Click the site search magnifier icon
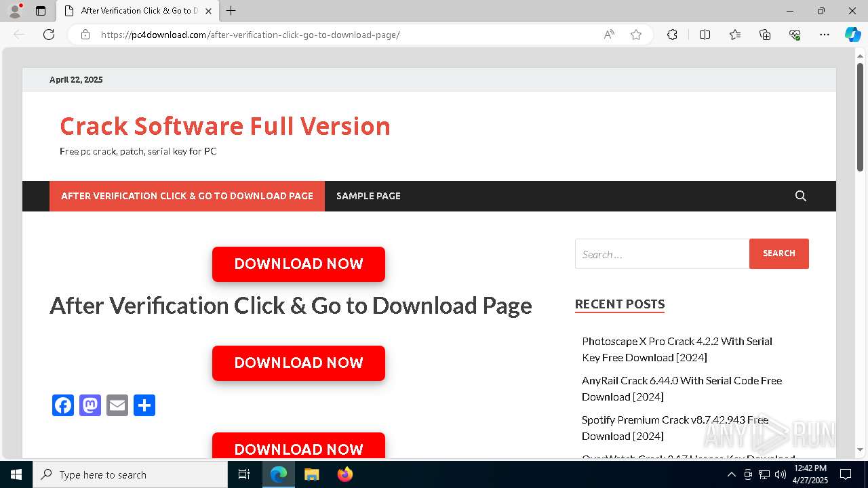 801,196
